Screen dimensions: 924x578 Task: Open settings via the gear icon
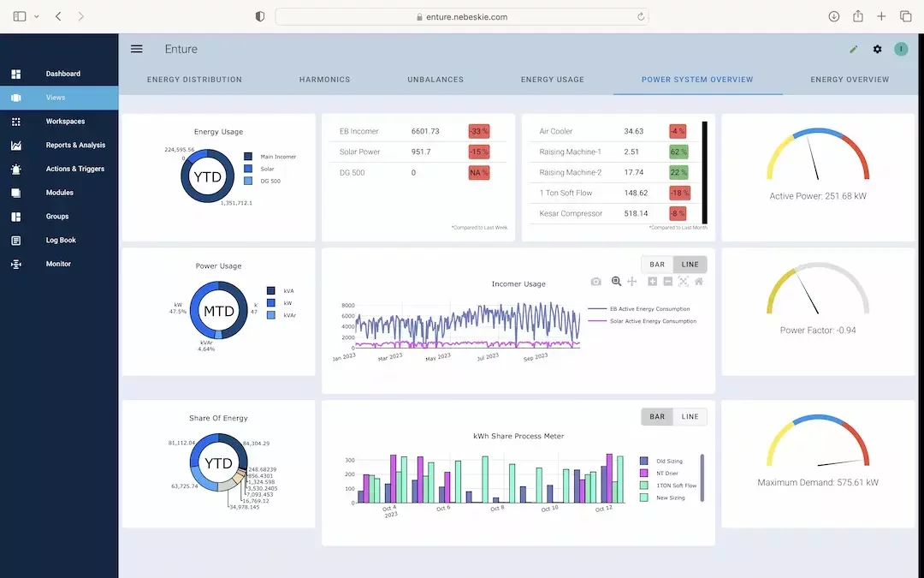[877, 50]
